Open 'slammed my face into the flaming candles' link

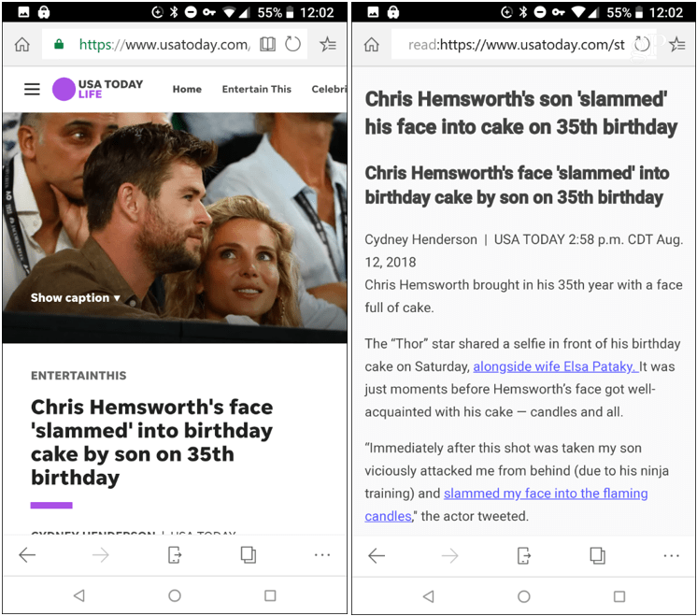[x=506, y=505]
